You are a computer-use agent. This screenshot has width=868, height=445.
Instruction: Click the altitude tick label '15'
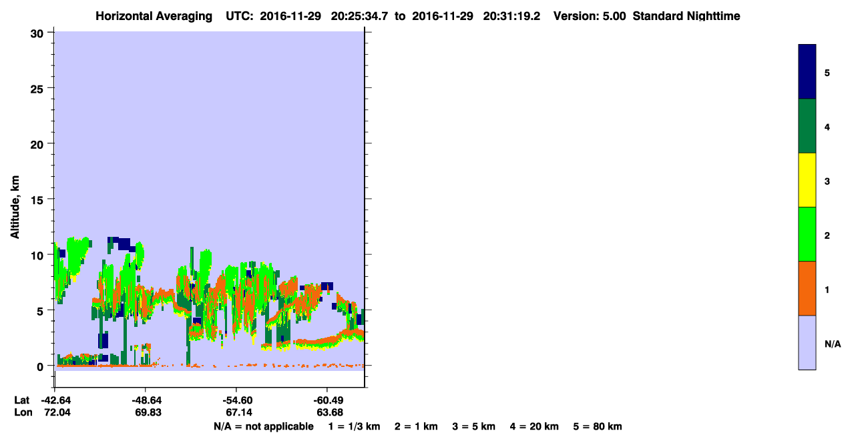click(x=39, y=199)
